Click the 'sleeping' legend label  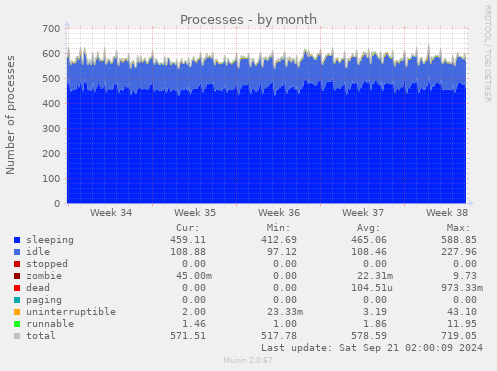click(50, 240)
